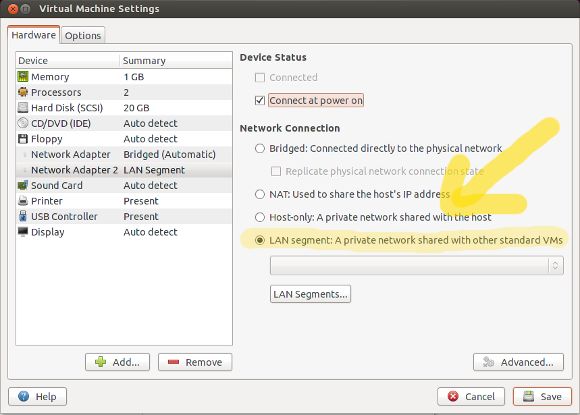Click the Sound Card icon
The width and height of the screenshot is (580, 415).
pyautogui.click(x=23, y=185)
